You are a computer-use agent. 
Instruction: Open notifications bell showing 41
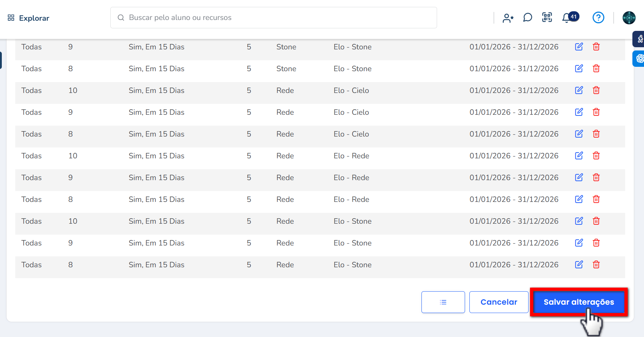coord(567,18)
